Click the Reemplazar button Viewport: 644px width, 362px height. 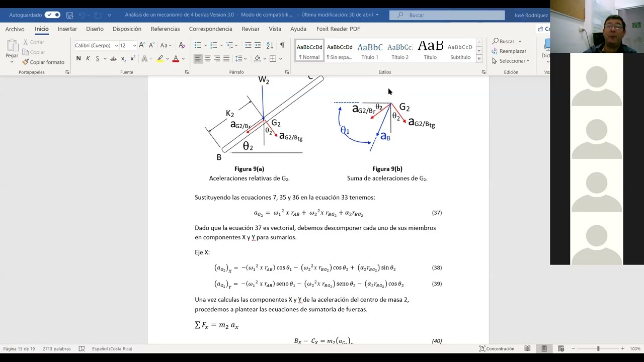pyautogui.click(x=509, y=51)
